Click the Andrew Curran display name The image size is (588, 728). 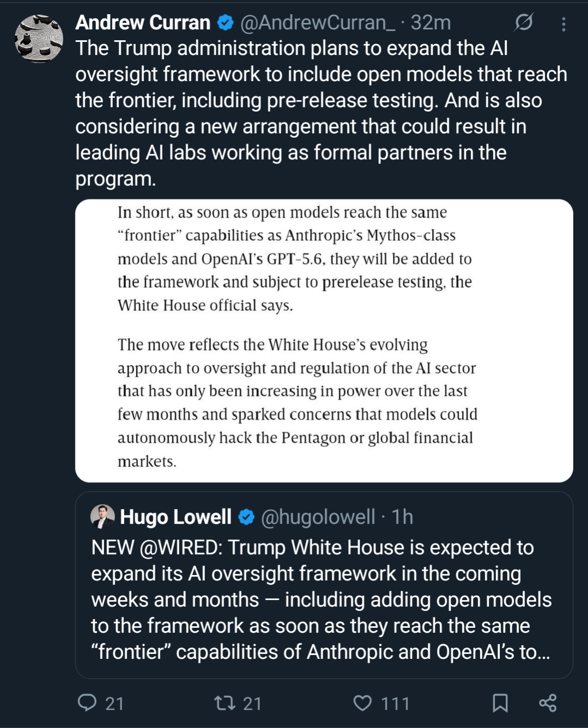click(143, 23)
